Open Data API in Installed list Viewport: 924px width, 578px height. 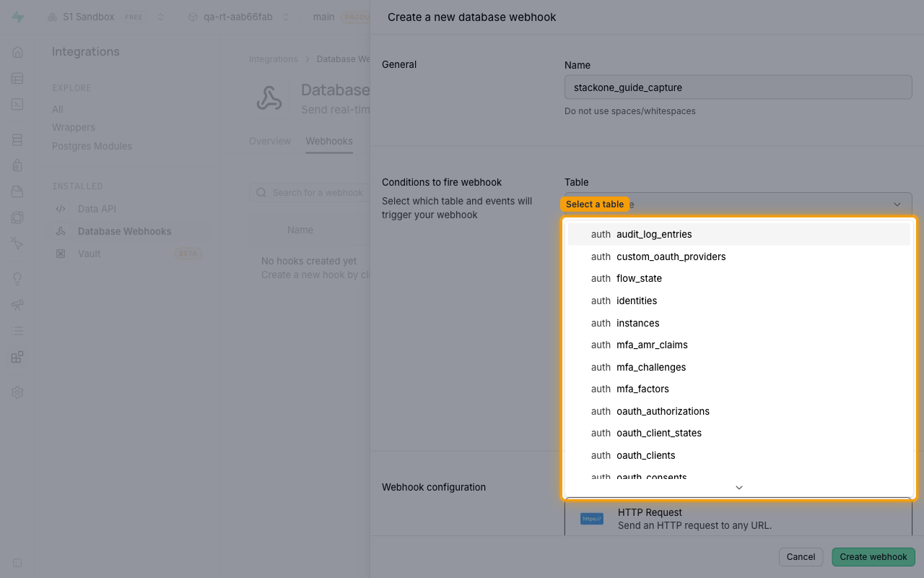click(x=97, y=209)
